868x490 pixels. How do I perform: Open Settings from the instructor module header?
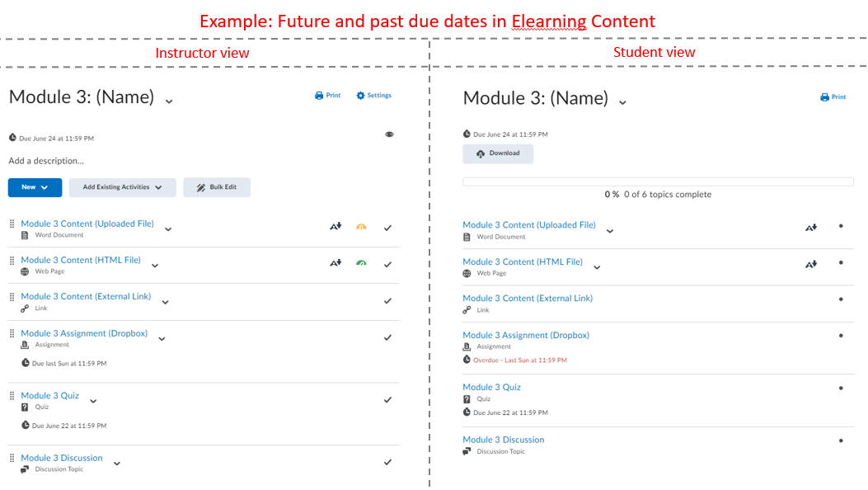pos(373,95)
